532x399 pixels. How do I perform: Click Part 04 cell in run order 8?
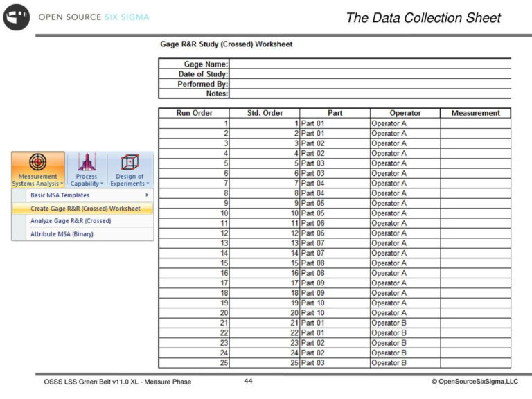(x=335, y=193)
